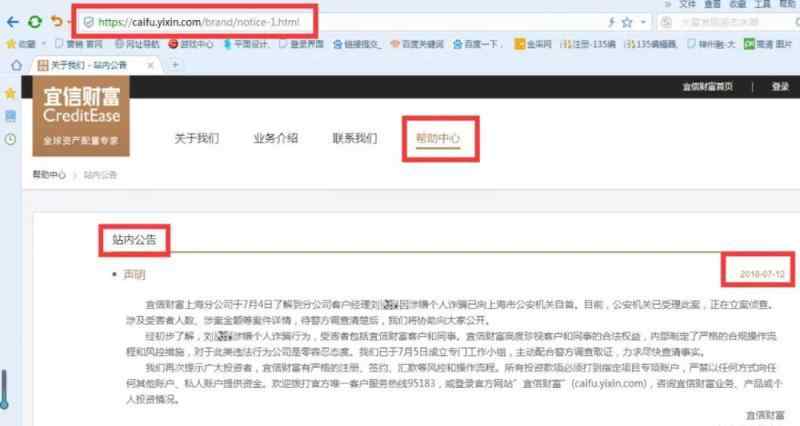Click the search engine icon in the search box
800x426 pixels.
click(666, 22)
